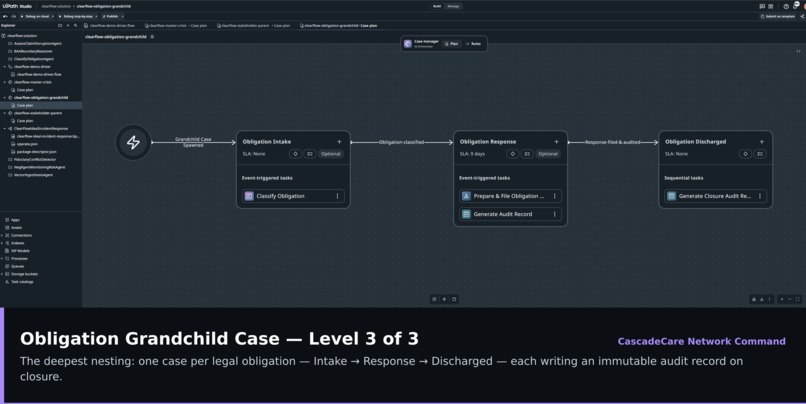Image resolution: width=806 pixels, height=404 pixels.
Task: Click the Case manager avatar icon
Action: [x=408, y=44]
